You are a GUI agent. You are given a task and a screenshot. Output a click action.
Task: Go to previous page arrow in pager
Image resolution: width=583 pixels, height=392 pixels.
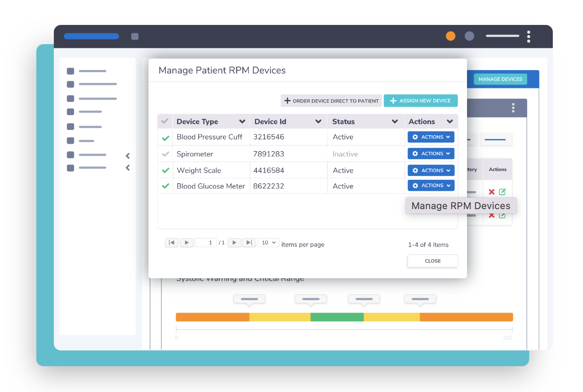[186, 242]
